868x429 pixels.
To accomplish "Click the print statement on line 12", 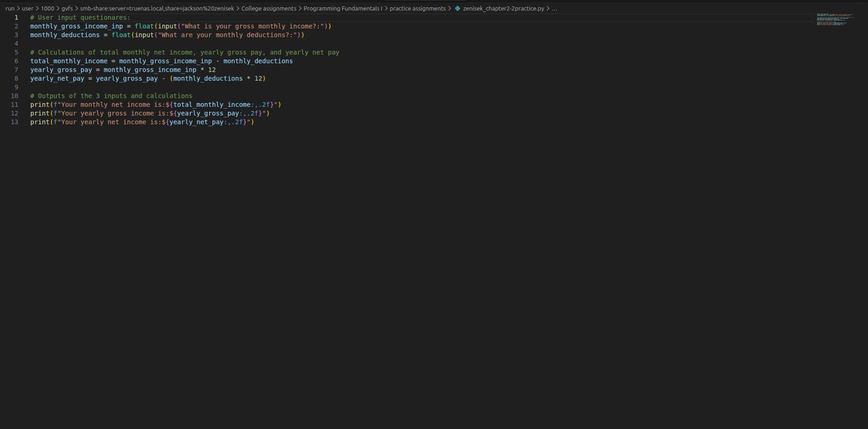I will [x=39, y=113].
